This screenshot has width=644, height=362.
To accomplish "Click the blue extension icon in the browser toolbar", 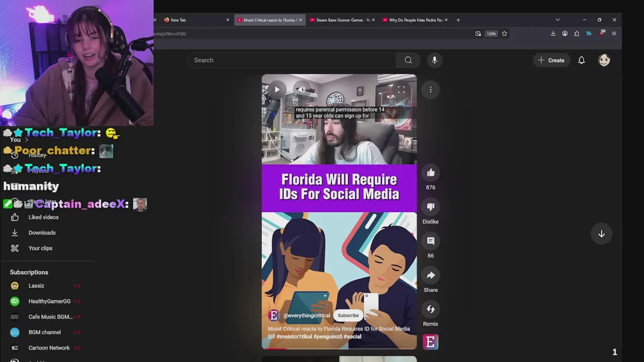I will click(589, 34).
